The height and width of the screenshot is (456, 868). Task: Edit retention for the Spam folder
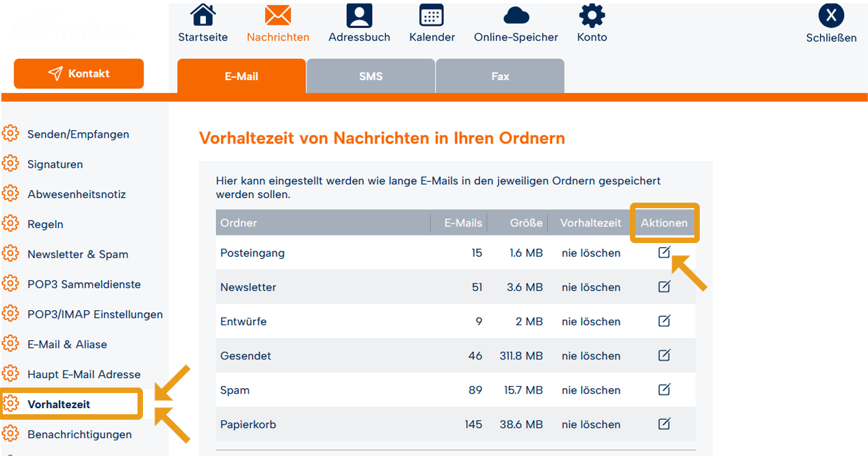tap(664, 390)
